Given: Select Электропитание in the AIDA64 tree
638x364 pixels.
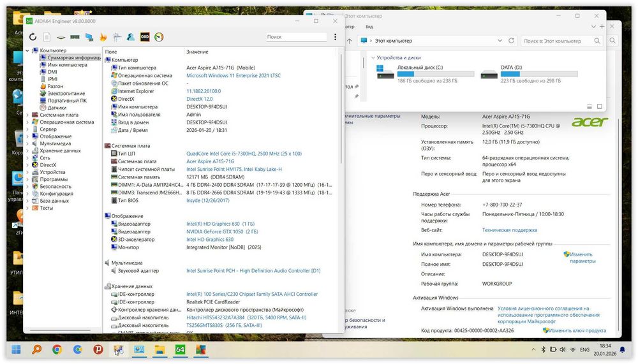Looking at the screenshot, I should point(66,94).
